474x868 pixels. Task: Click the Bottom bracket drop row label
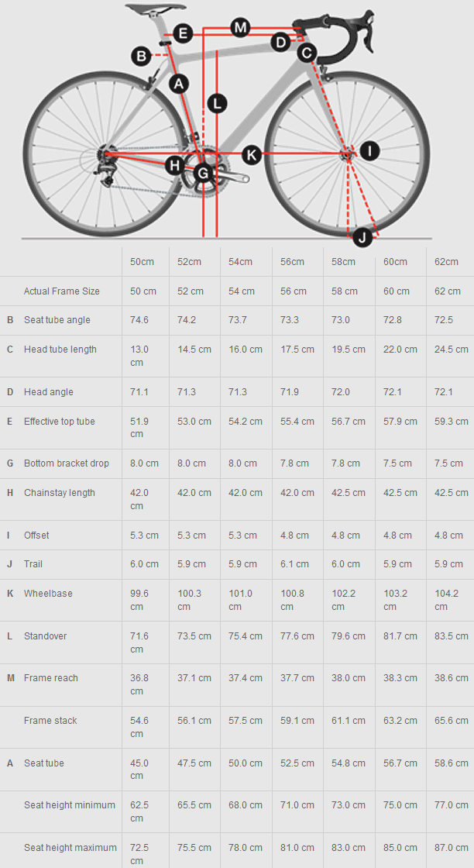click(x=67, y=463)
